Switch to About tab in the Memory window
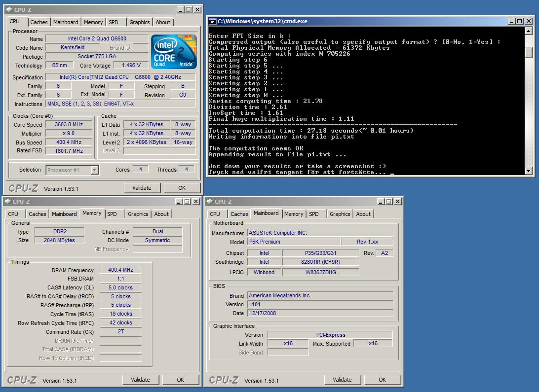 (x=161, y=214)
